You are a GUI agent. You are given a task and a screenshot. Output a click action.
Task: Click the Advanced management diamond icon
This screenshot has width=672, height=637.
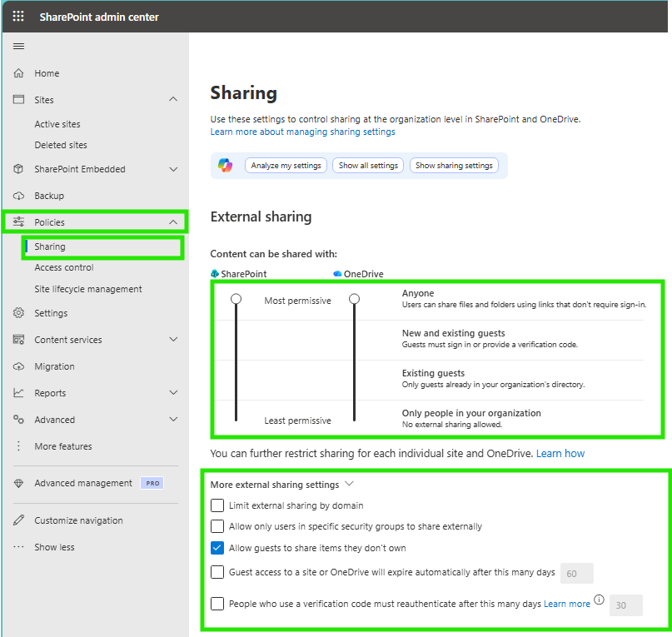pos(18,484)
